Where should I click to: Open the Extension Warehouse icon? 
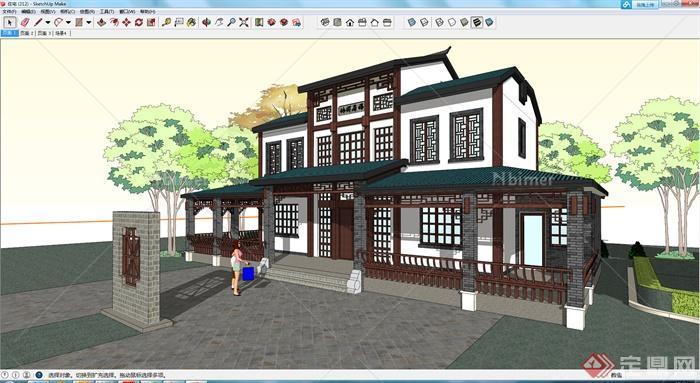tap(296, 22)
